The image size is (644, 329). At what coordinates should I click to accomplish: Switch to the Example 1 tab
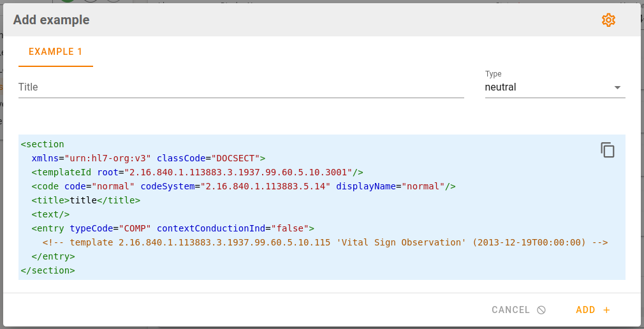tap(55, 52)
